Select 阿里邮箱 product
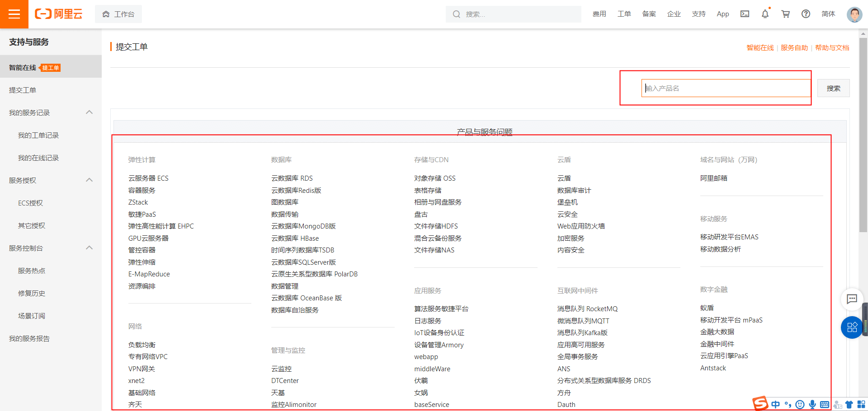 [x=714, y=178]
